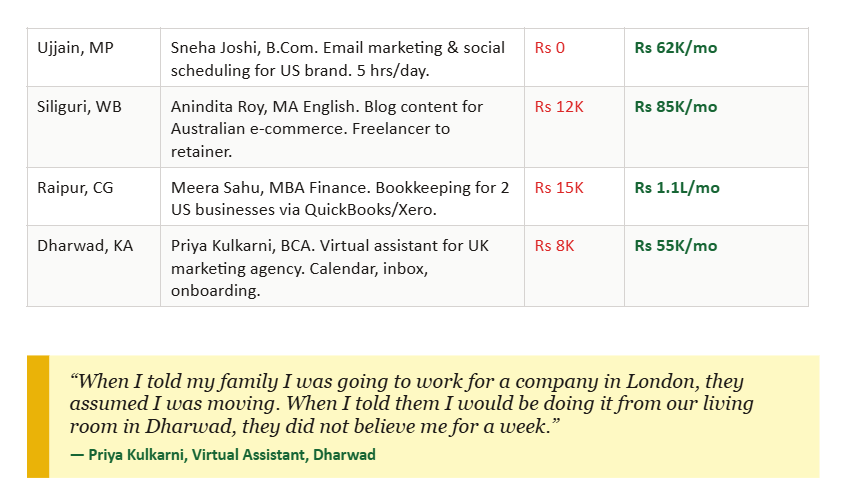Image resolution: width=856 pixels, height=492 pixels.
Task: Place cursor in Priya Kulkarni description cell
Action: point(329,268)
